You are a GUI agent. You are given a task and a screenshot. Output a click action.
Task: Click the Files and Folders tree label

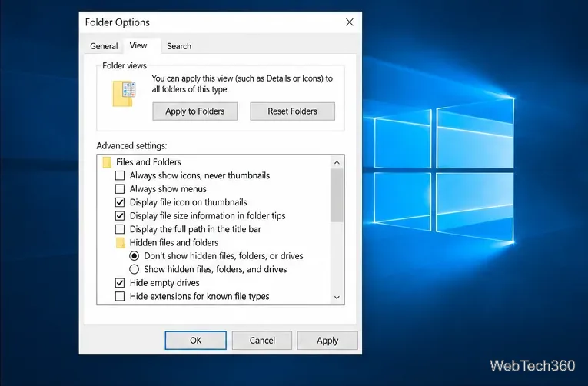tap(148, 162)
